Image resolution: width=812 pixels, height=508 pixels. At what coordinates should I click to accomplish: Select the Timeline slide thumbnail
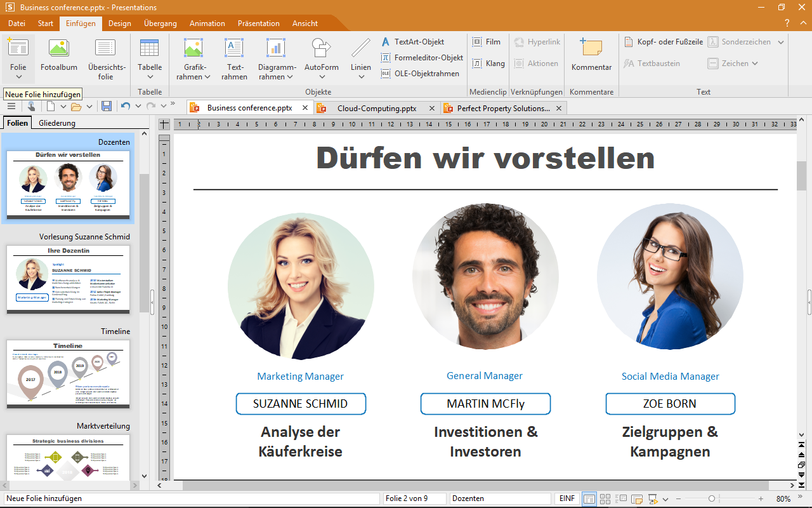[68, 374]
